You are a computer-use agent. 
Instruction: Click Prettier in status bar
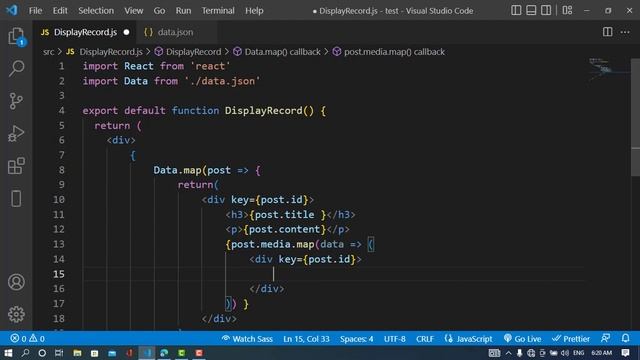[570, 338]
